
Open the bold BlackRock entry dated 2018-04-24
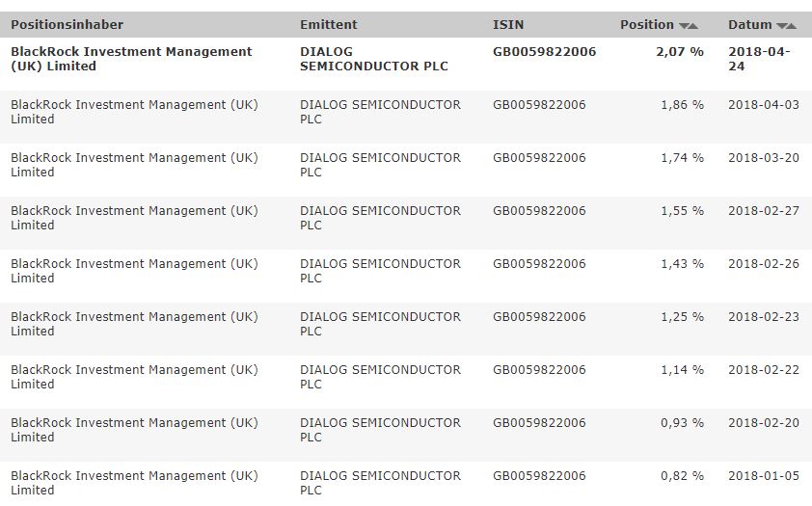[131, 59]
